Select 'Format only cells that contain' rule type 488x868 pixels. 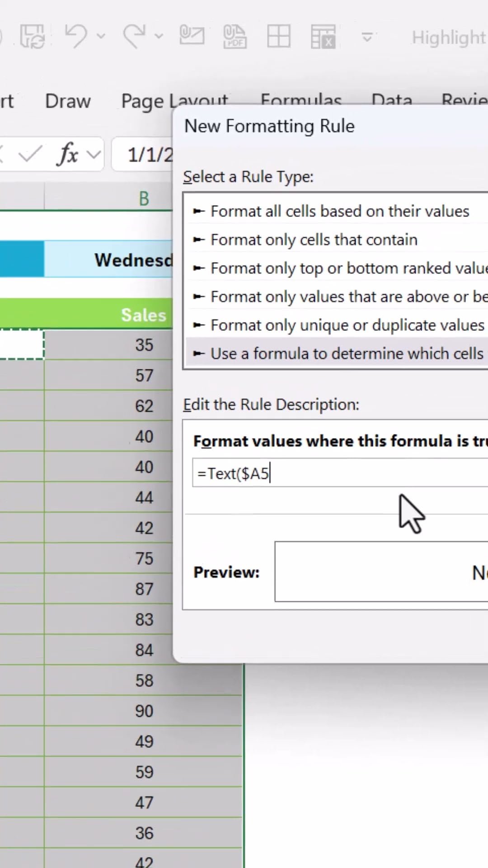point(314,240)
